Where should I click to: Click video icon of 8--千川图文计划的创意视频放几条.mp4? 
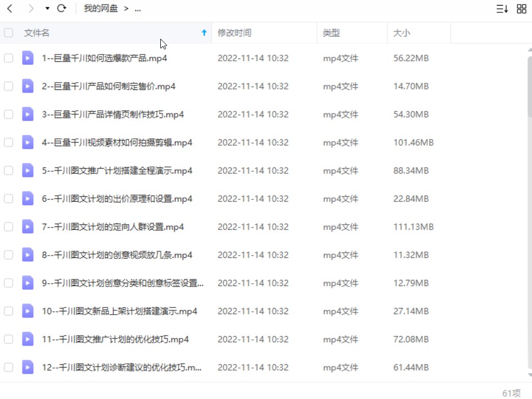click(x=28, y=255)
